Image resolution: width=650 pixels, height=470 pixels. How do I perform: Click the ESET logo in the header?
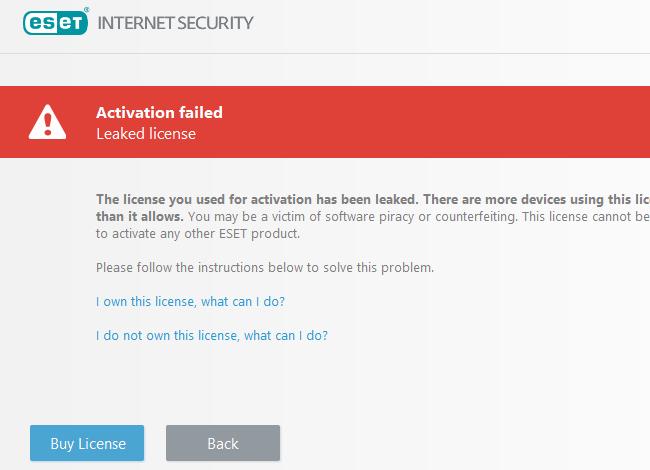click(55, 22)
